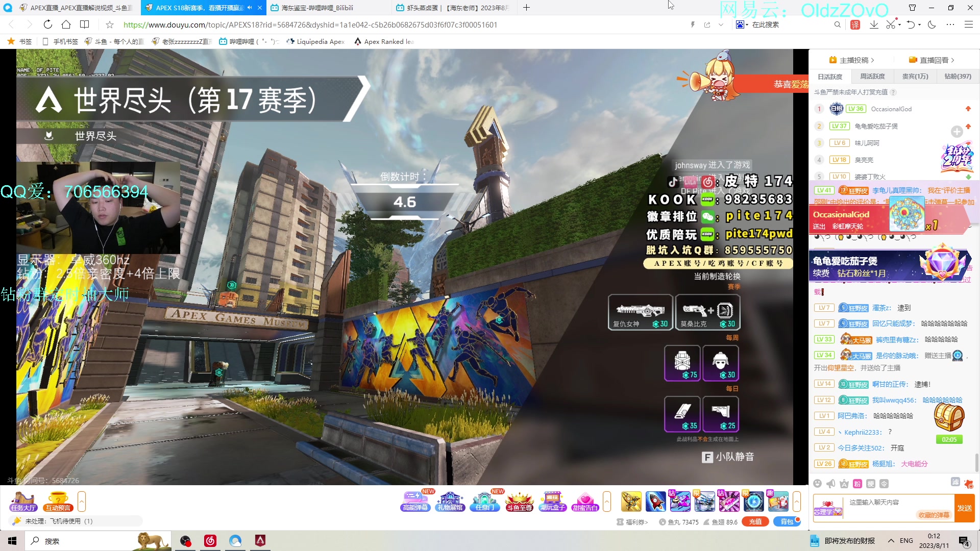Image resolution: width=980 pixels, height=551 pixels.
Task: Open the browser hamburger main menu
Action: pos(968,24)
